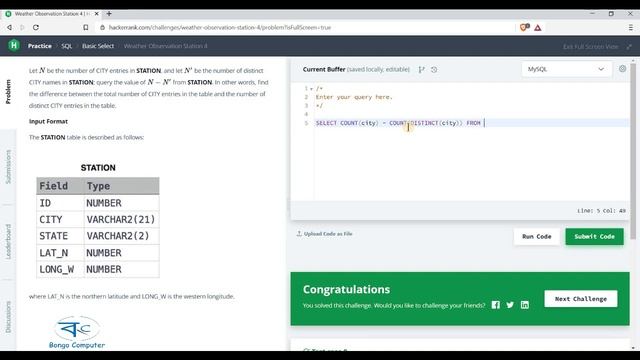Click the LONG_W field cell
This screenshot has height=360, width=640.
click(60, 269)
